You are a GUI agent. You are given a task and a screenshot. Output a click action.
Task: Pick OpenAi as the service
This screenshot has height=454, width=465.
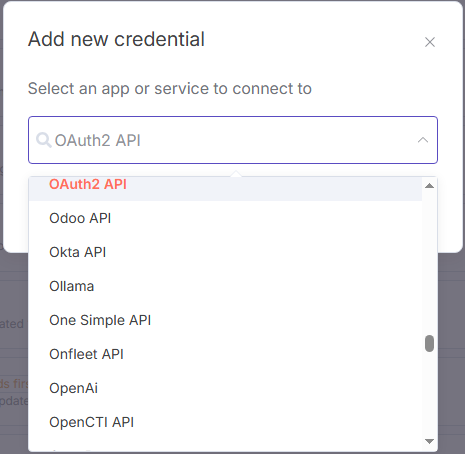(x=225, y=388)
